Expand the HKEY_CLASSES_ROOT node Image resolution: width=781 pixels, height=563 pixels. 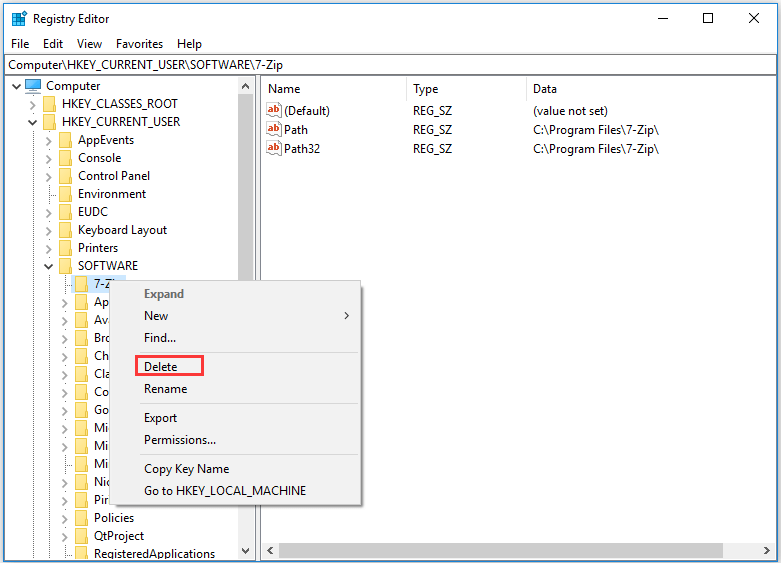pyautogui.click(x=32, y=104)
